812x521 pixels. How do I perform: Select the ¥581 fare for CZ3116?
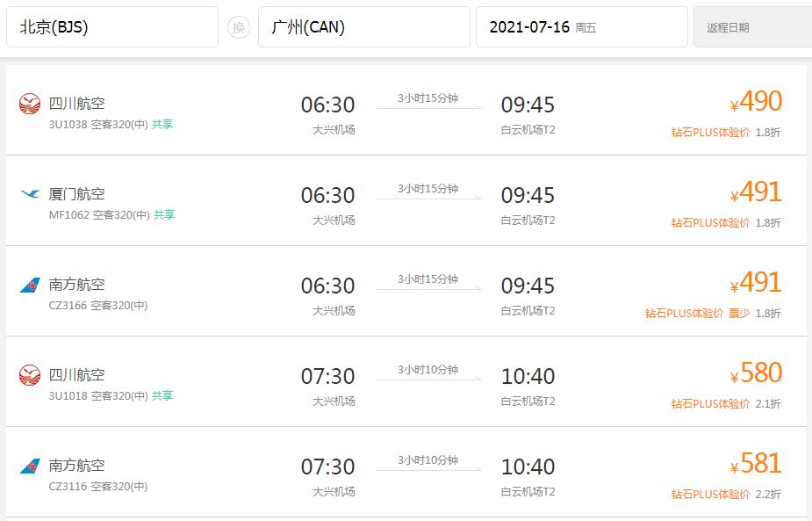pyautogui.click(x=756, y=464)
